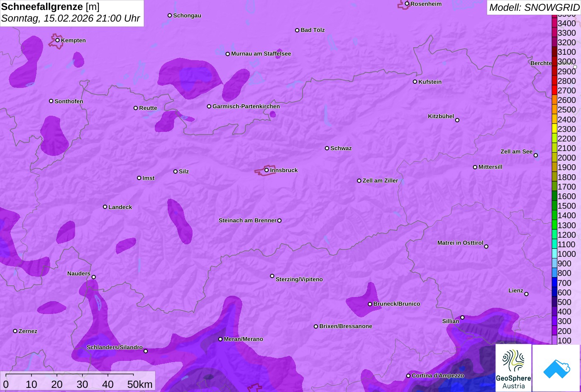This screenshot has height=392, width=581.
Task: Click the Schlanders/Silandro label
Action: point(115,347)
